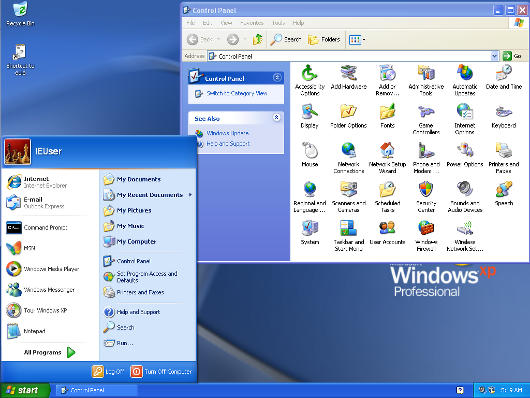Open the Add Hardware applet
Image resolution: width=530 pixels, height=398 pixels.
(x=348, y=77)
